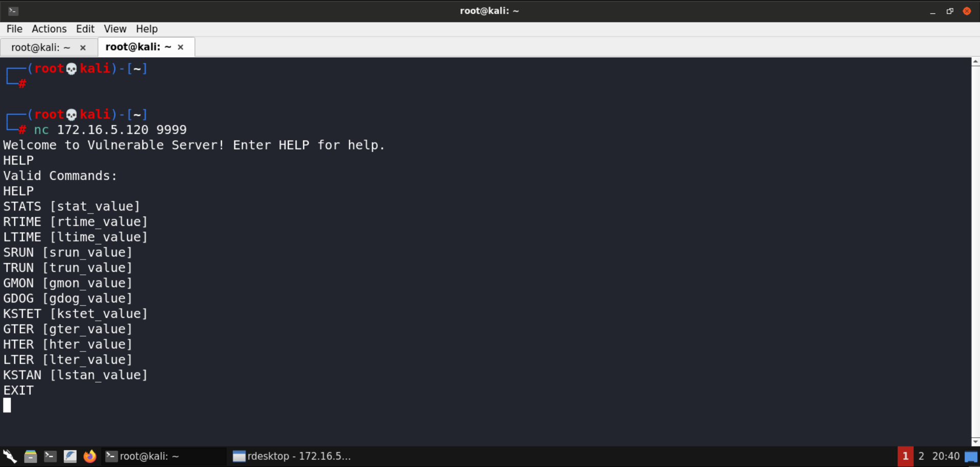Viewport: 980px width, 467px height.
Task: Open the View menu
Action: pyautogui.click(x=115, y=29)
